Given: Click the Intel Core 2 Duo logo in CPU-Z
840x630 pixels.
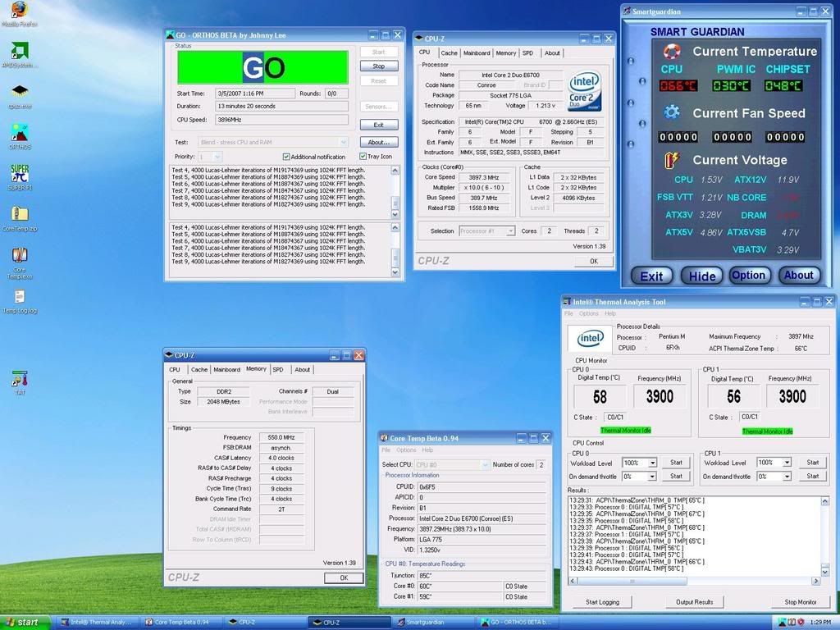Looking at the screenshot, I should (584, 90).
